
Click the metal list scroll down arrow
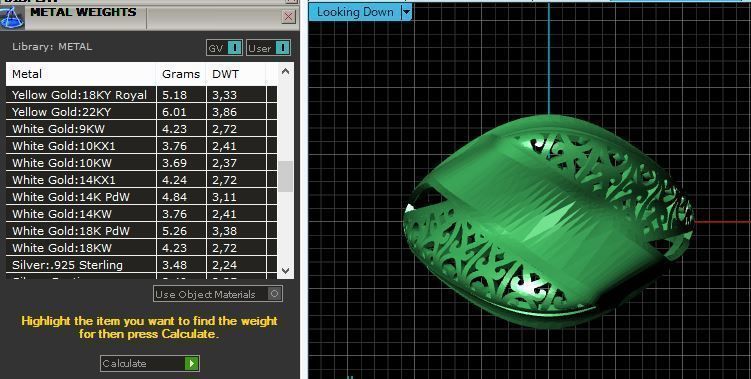coord(285,271)
